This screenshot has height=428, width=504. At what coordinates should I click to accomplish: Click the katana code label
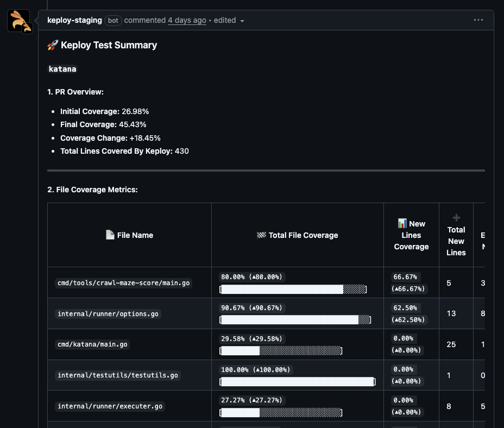[x=62, y=69]
